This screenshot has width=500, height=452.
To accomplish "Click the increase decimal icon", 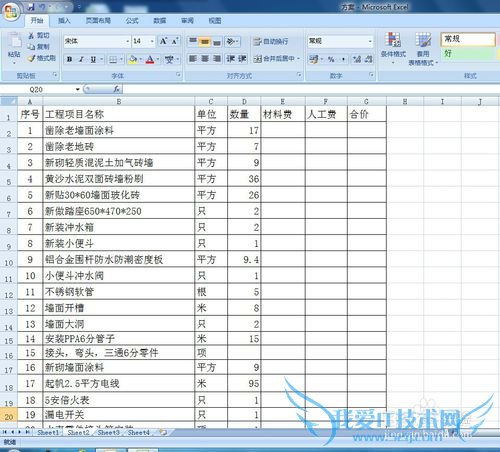I will coord(357,59).
